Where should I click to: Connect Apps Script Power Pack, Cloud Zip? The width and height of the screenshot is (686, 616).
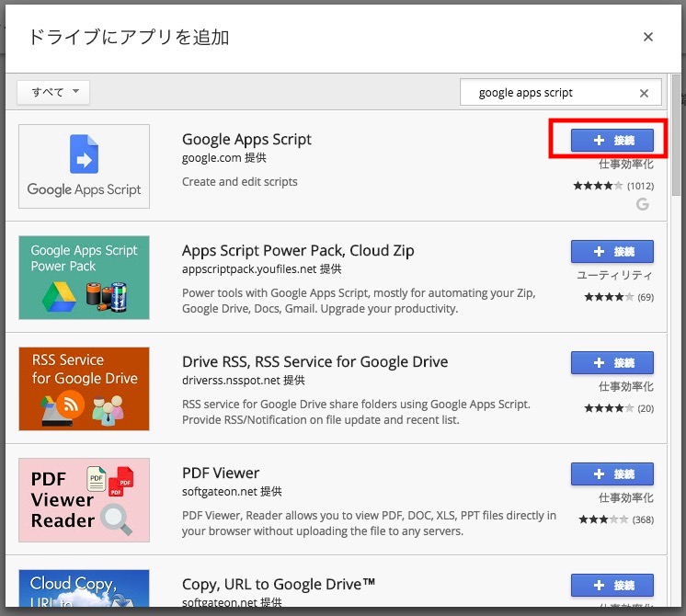point(612,252)
